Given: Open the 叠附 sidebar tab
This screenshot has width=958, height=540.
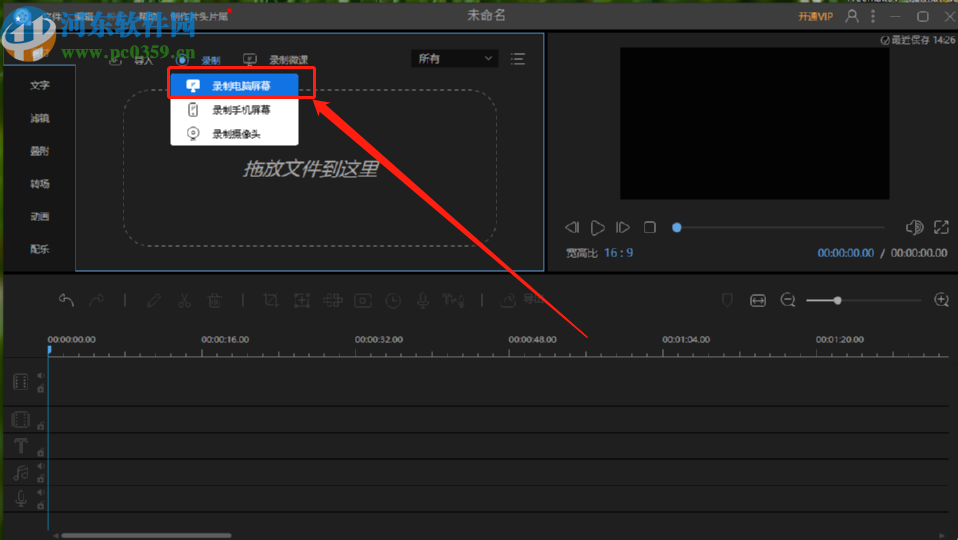Looking at the screenshot, I should coord(40,151).
